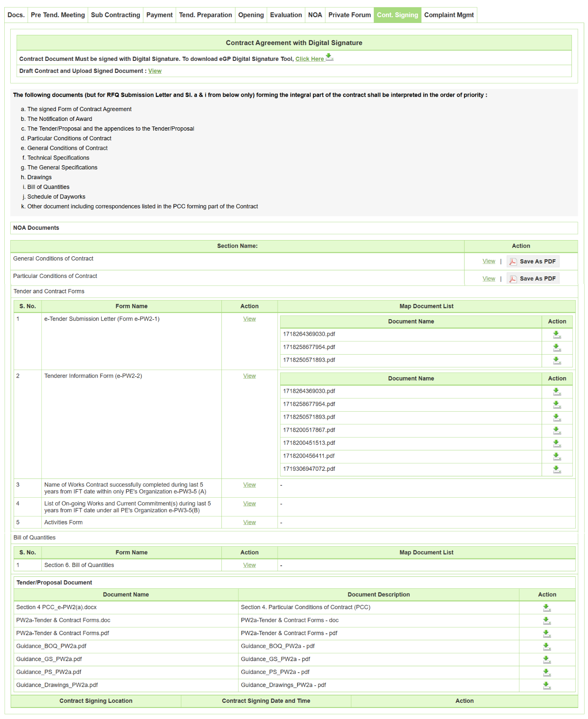This screenshot has width=588, height=719.
Task: Download 1718264369030.pdf under Tenderer Information Form
Action: point(557,392)
